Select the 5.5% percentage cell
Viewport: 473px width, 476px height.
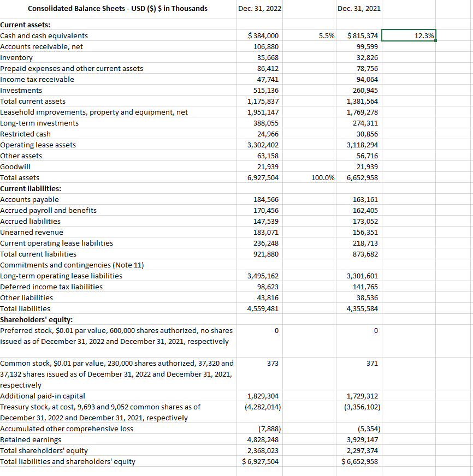point(309,35)
